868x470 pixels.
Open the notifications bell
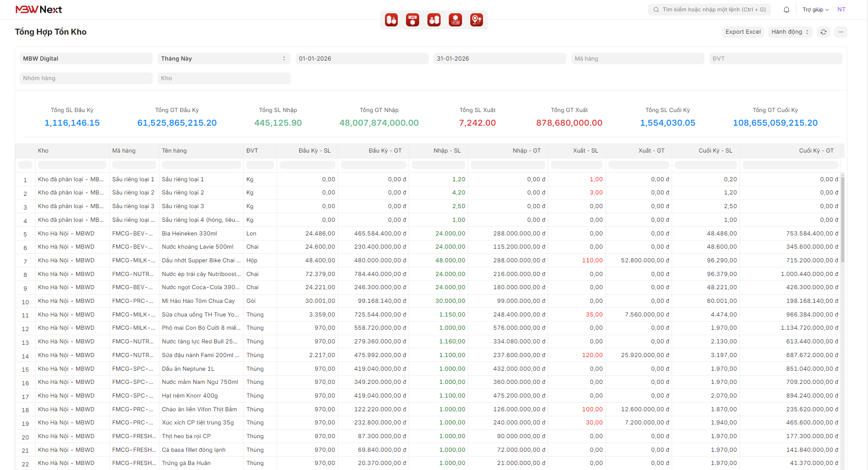[786, 10]
